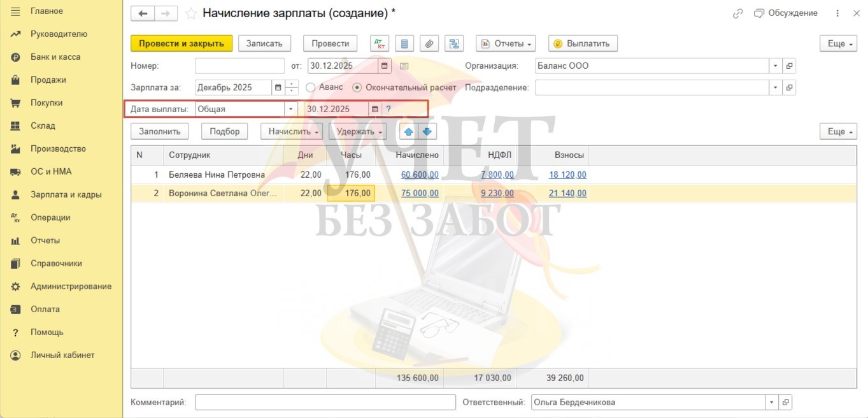Click Провести и закрыть button

(x=181, y=43)
